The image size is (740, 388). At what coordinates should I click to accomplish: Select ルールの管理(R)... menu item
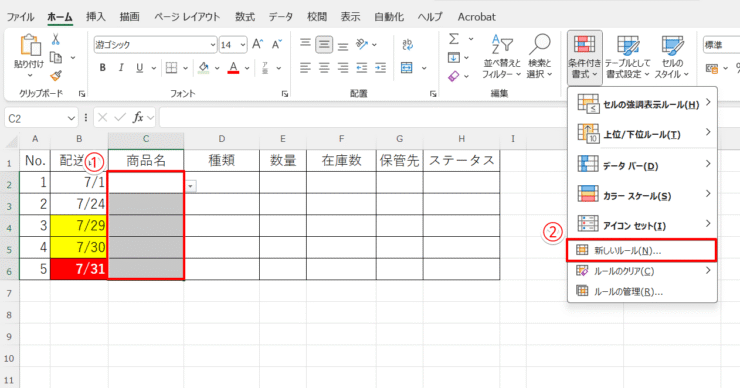tap(642, 291)
